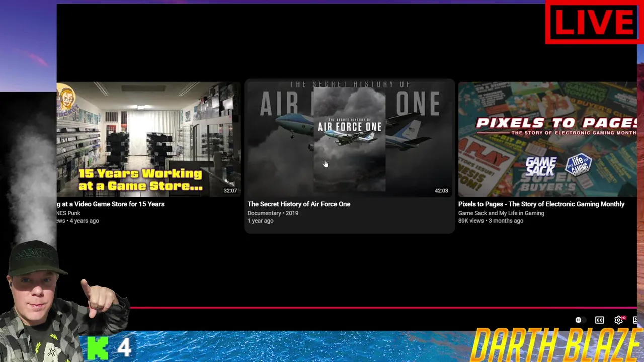Click the 'NES Punk' channel name

(x=69, y=213)
